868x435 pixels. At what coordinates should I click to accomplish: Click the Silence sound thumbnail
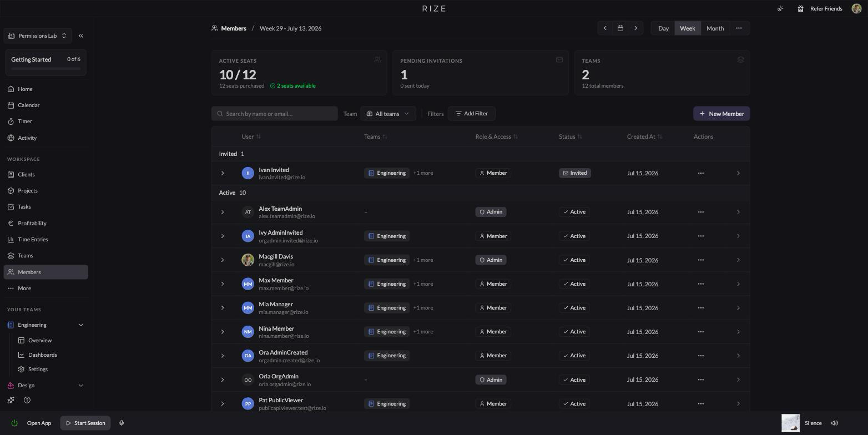(x=790, y=423)
